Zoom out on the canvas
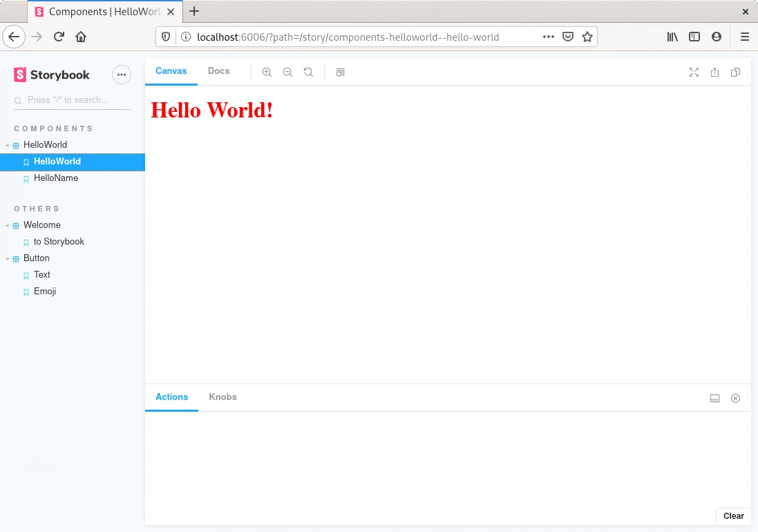The height and width of the screenshot is (532, 758). coord(287,72)
